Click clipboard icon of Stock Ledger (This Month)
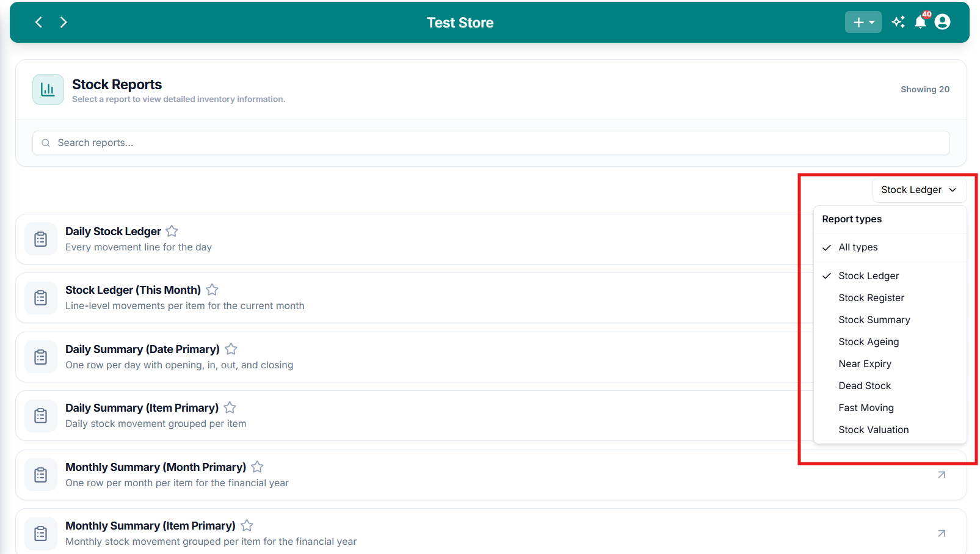Screen dimensions: 980x554 pos(41,298)
